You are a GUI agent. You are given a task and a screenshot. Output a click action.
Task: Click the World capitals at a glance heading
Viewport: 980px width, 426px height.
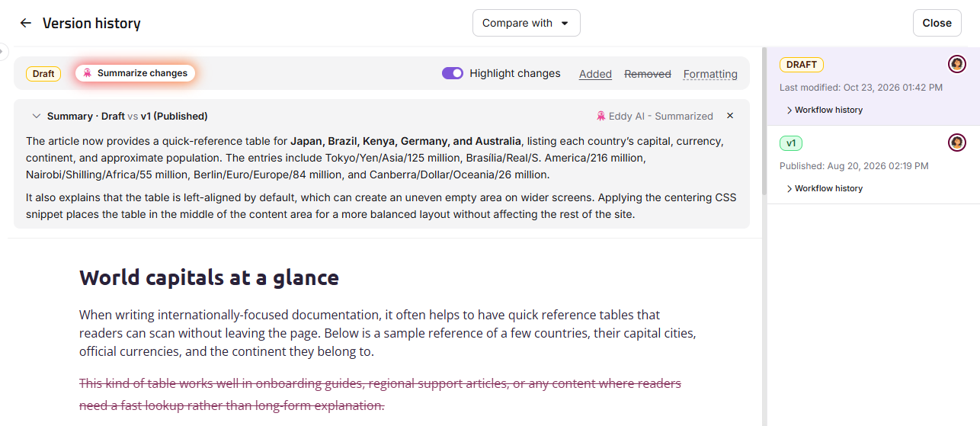point(209,277)
